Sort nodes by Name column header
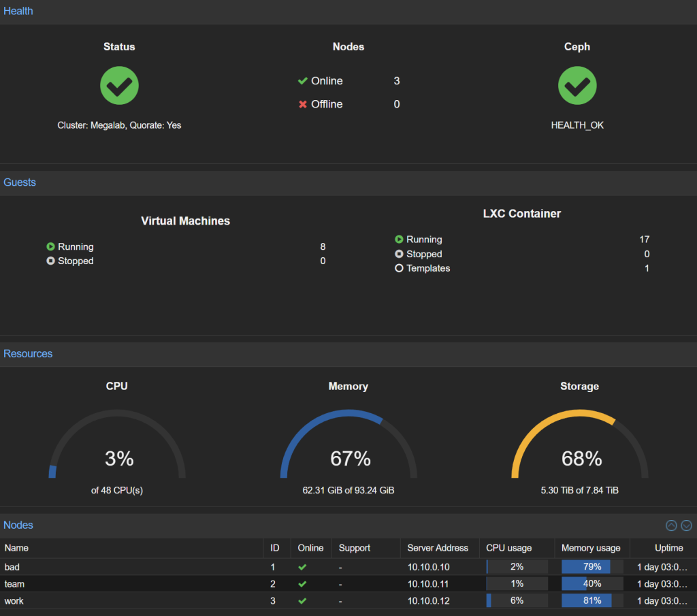This screenshot has width=697, height=616. tap(17, 548)
